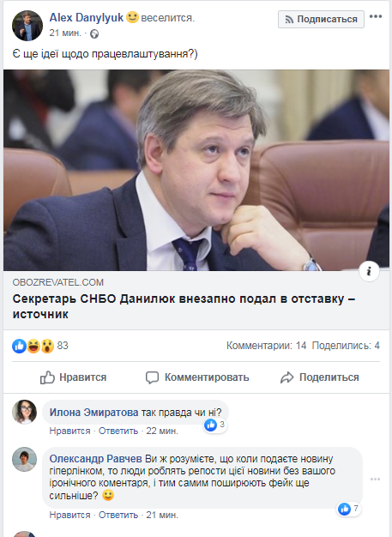Expand the Комментарии: 14 comments list

pos(267,346)
